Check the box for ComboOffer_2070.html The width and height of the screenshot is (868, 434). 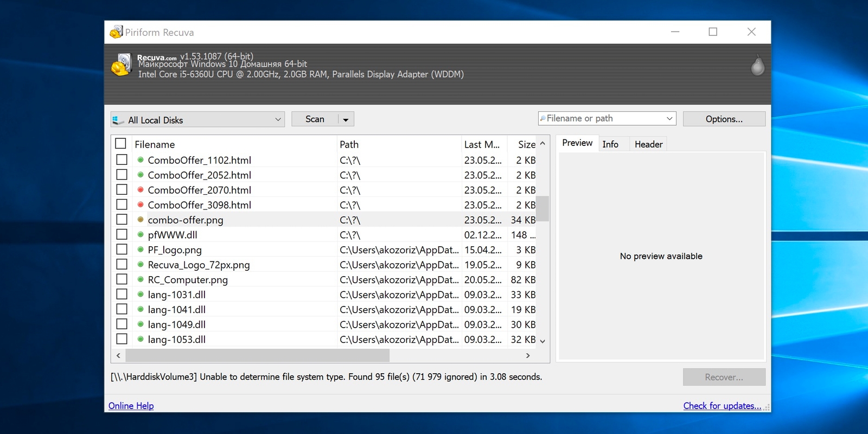click(122, 189)
